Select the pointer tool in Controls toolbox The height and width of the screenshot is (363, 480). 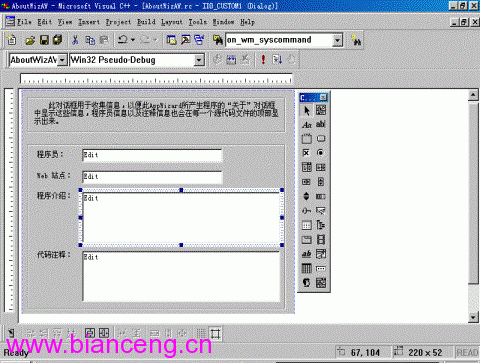307,110
